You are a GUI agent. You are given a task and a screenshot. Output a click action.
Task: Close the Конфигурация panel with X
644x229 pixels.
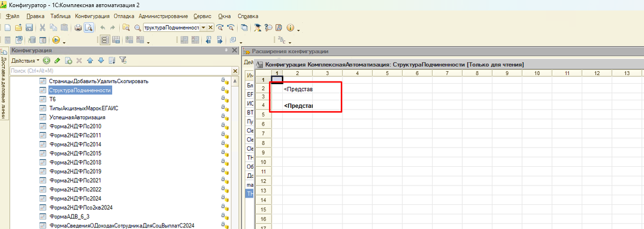235,50
